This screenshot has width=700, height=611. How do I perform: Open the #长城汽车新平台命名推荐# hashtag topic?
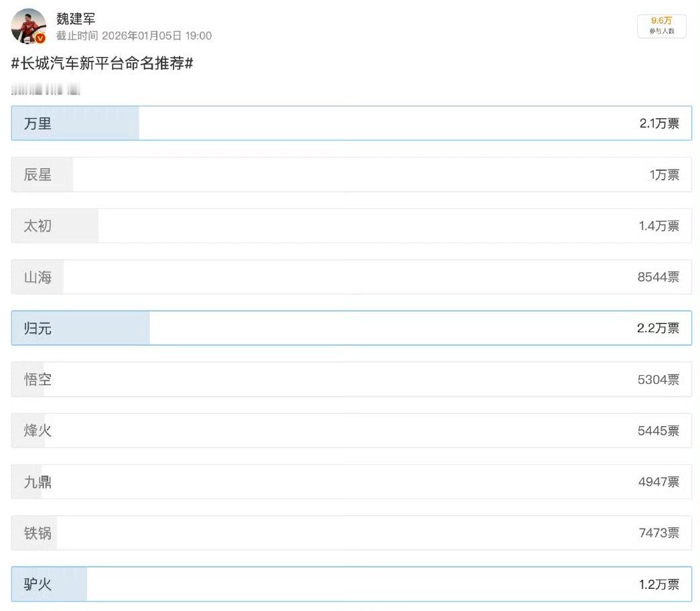pos(102,64)
